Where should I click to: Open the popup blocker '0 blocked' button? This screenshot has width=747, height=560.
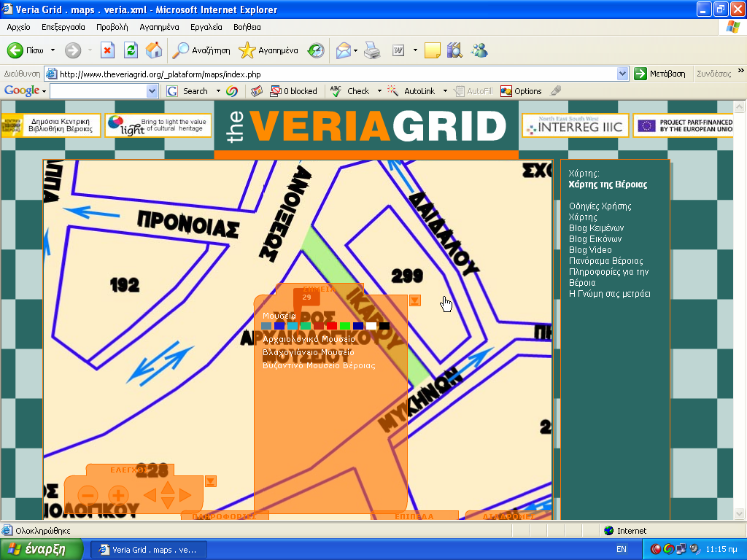coord(293,91)
